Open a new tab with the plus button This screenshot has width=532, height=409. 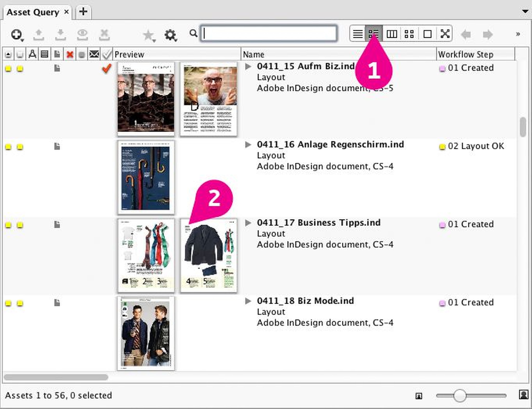tap(83, 12)
